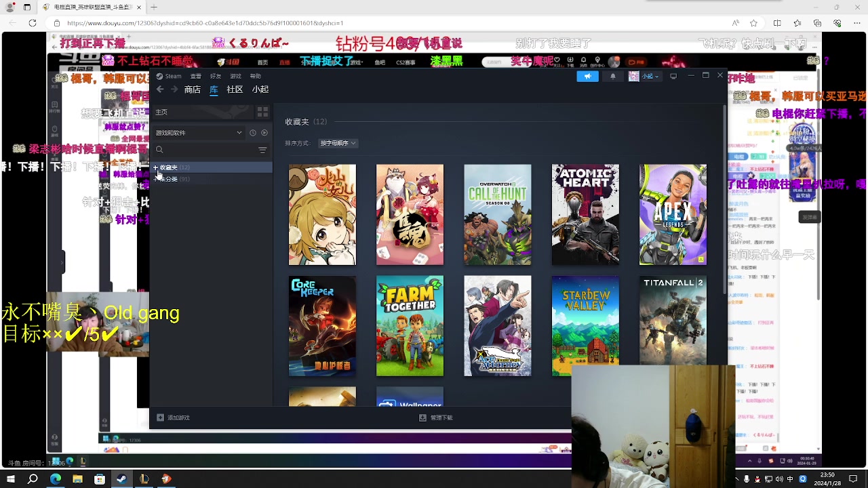Go back with Steam's back arrow
The image size is (868, 488).
[x=160, y=89]
